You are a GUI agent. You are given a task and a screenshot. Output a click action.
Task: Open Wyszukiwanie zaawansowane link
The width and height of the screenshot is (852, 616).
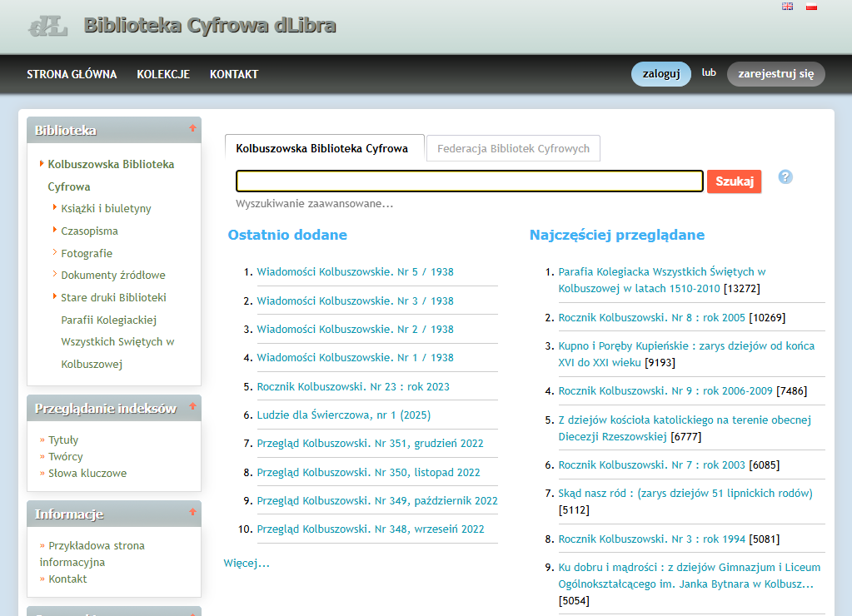point(314,204)
